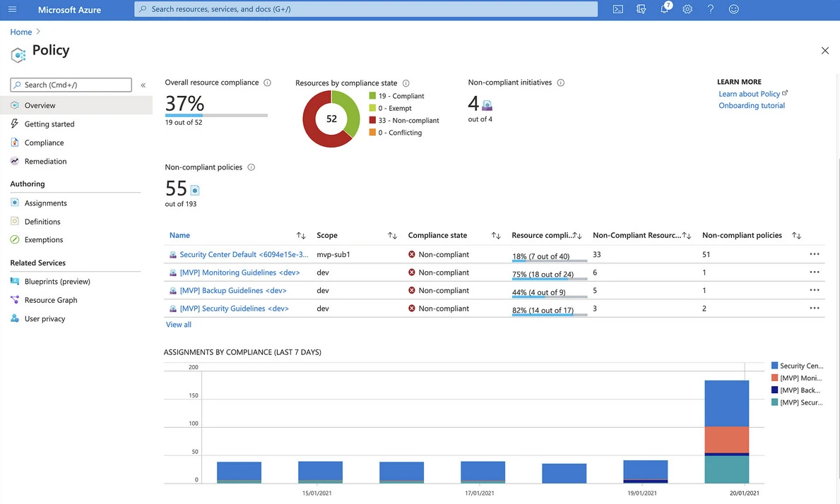Viewport: 840px width, 504px height.
Task: Click the [MVP] Moni... chart legend entry
Action: click(x=796, y=378)
